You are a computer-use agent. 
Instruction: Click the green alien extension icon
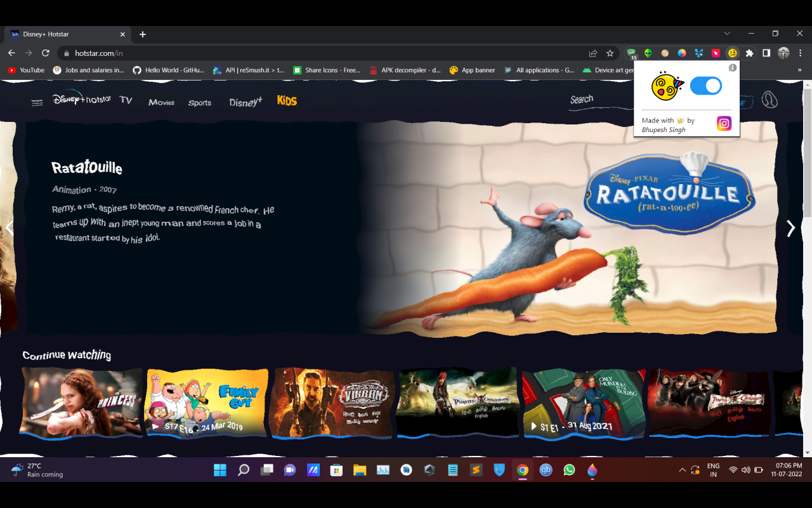(x=648, y=53)
